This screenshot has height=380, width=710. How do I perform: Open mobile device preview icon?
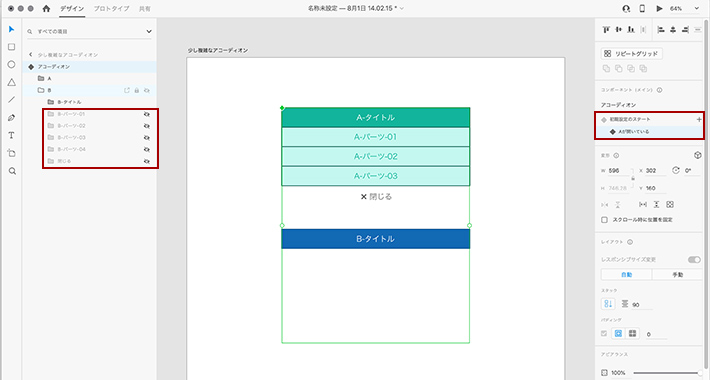(x=642, y=9)
